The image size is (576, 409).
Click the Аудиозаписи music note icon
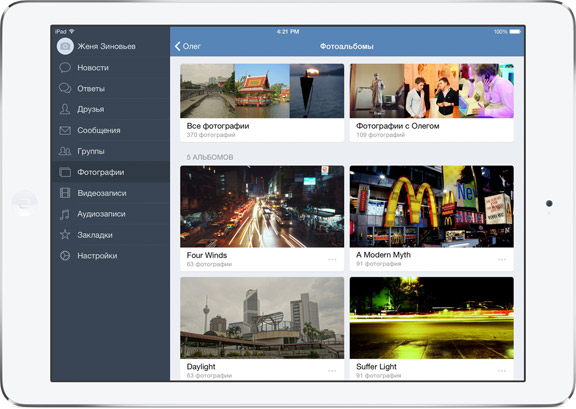[x=65, y=214]
